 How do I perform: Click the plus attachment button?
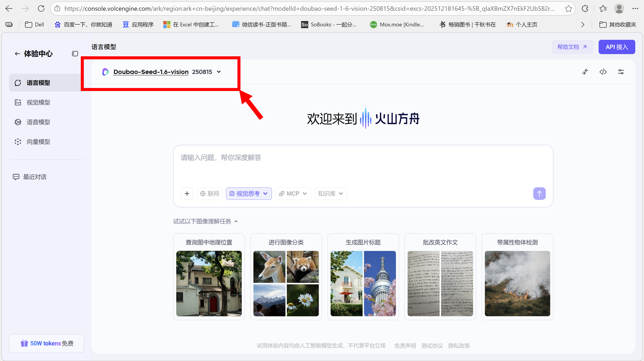(x=187, y=194)
